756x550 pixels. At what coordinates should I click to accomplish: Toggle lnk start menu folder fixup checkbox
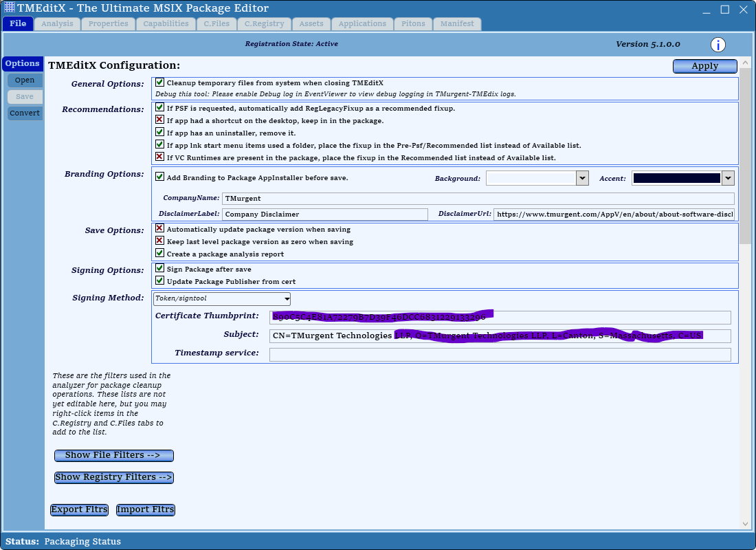click(x=159, y=145)
